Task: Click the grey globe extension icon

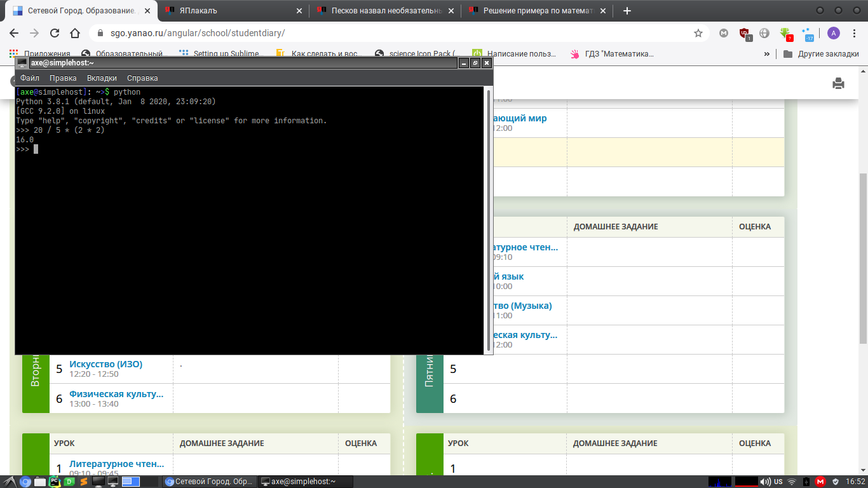Action: [764, 33]
